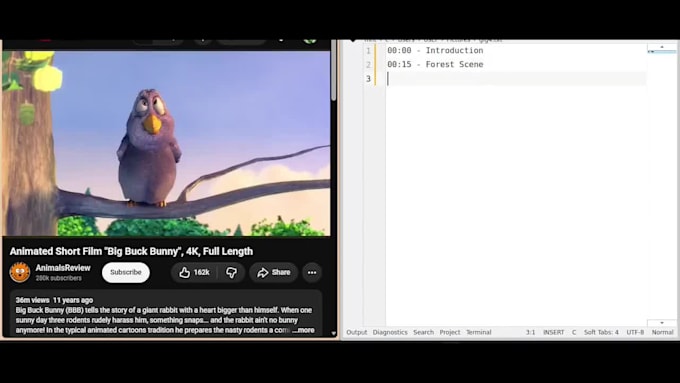Click the browser scrollbar down arrow
The image size is (680, 383).
(333, 333)
